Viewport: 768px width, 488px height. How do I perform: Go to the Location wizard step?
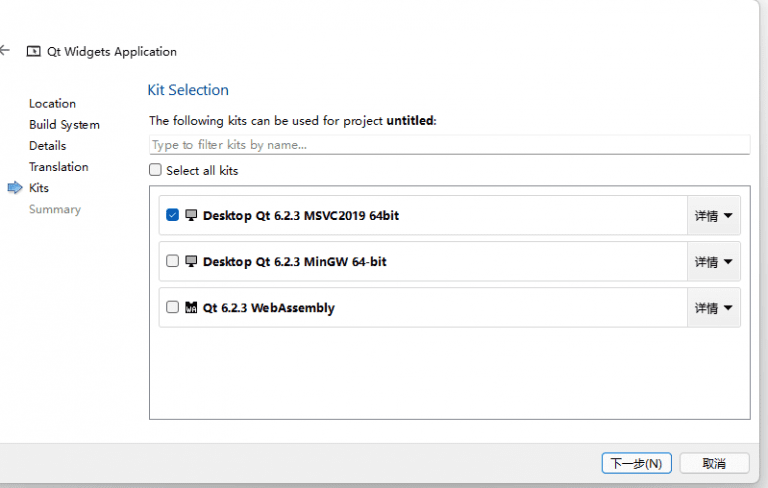point(52,104)
